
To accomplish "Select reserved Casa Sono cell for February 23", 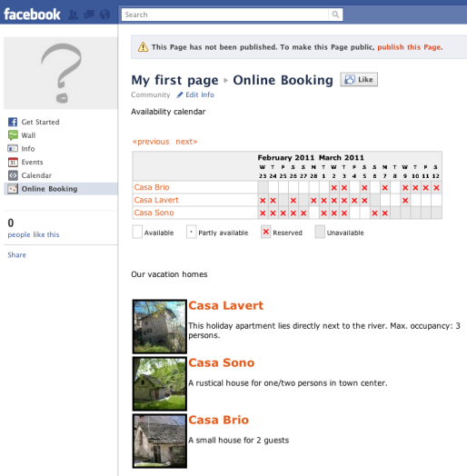I will (263, 213).
